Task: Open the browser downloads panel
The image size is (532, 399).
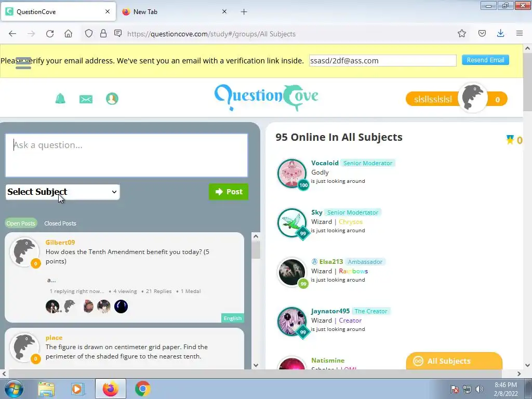Action: tap(500, 33)
